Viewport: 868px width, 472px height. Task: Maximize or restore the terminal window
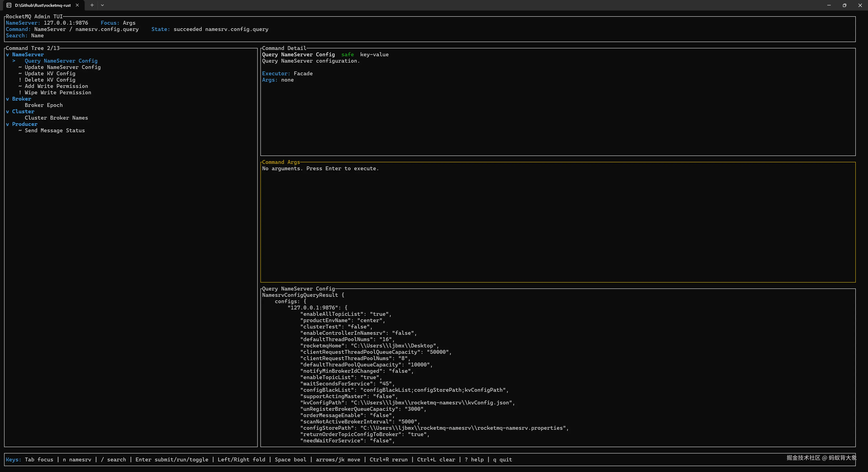click(x=844, y=5)
